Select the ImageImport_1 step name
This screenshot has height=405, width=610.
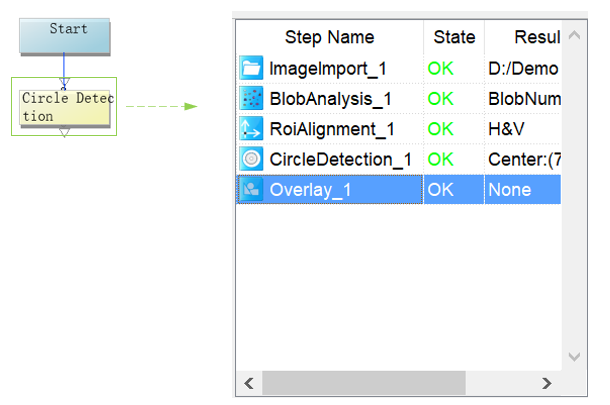tap(328, 69)
